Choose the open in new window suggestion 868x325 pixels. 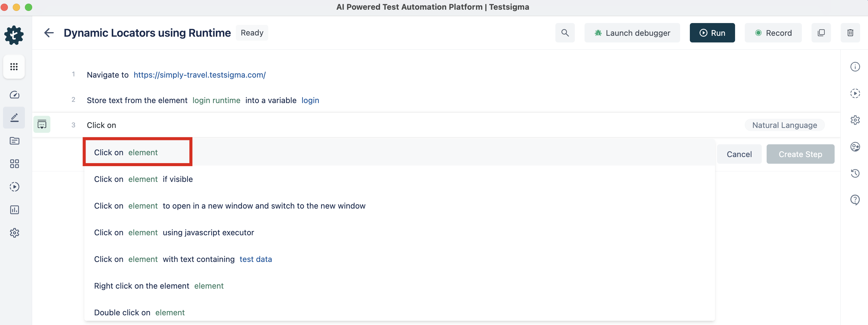(399, 206)
